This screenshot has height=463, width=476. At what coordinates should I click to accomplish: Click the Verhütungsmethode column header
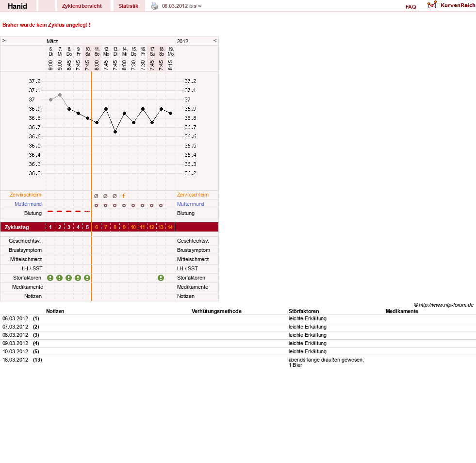click(216, 311)
